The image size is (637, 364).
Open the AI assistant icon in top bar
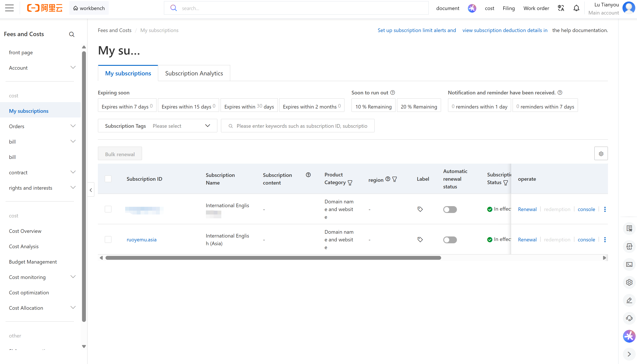472,8
